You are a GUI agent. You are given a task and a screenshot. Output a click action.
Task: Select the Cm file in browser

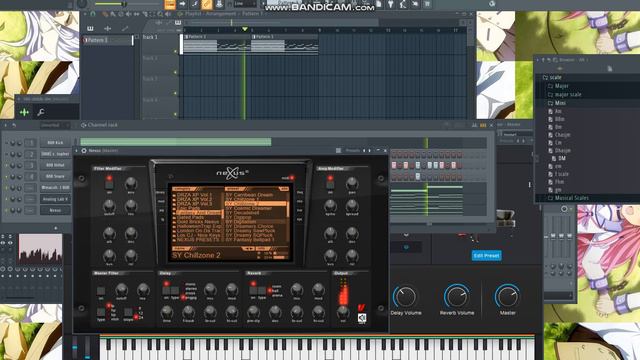point(558,142)
